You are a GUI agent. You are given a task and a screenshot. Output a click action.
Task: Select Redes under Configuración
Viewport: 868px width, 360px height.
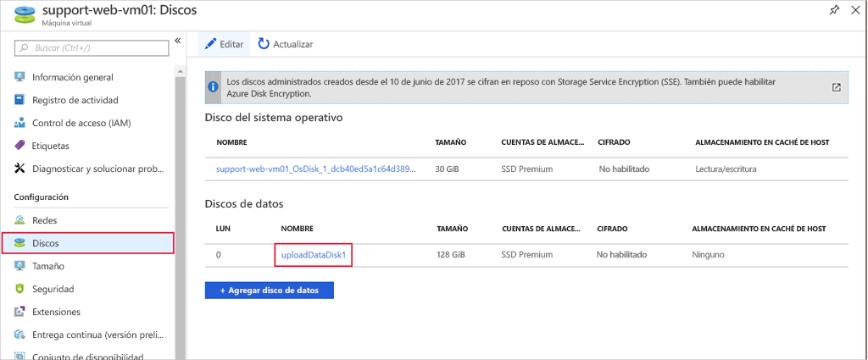(44, 220)
